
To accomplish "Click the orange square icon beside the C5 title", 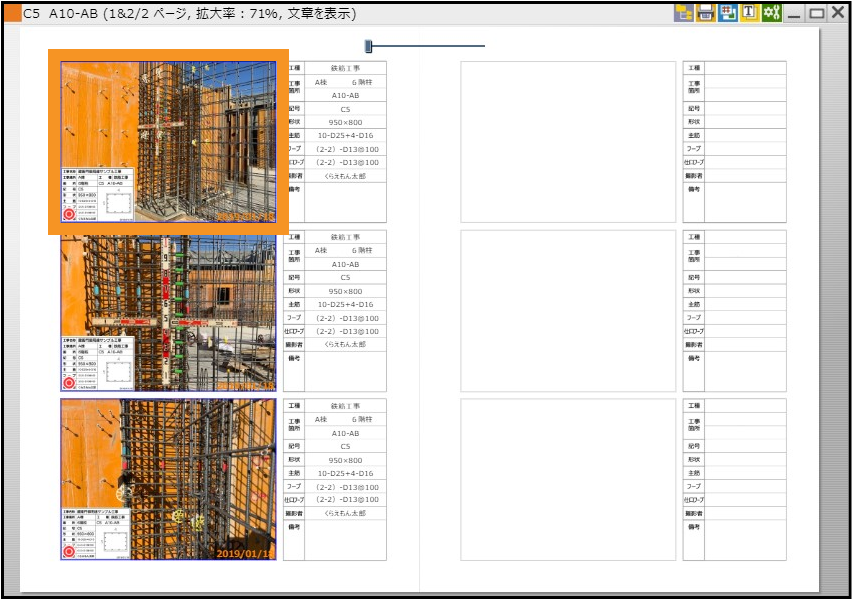I will click(11, 14).
